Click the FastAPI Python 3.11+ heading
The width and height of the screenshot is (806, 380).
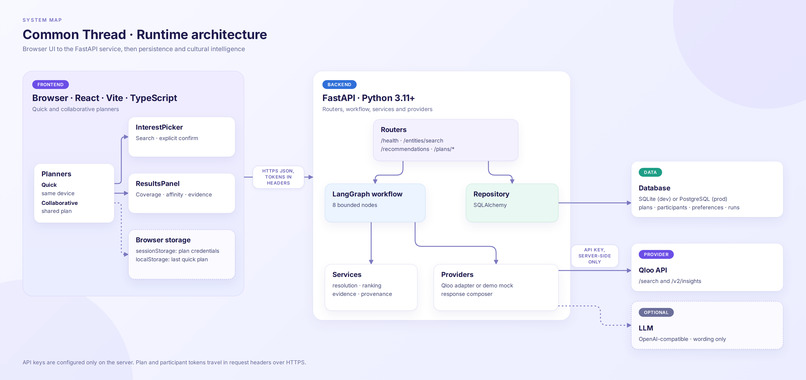pyautogui.click(x=369, y=98)
